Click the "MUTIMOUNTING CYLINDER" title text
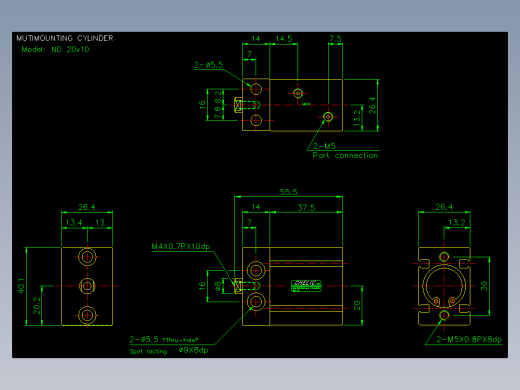Viewport: 520px width, 390px height. click(65, 38)
